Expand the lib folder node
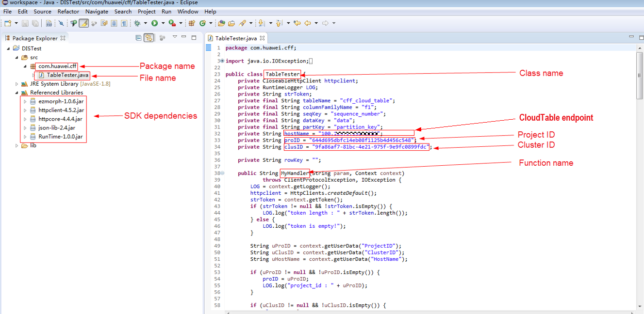644x314 pixels. point(17,145)
